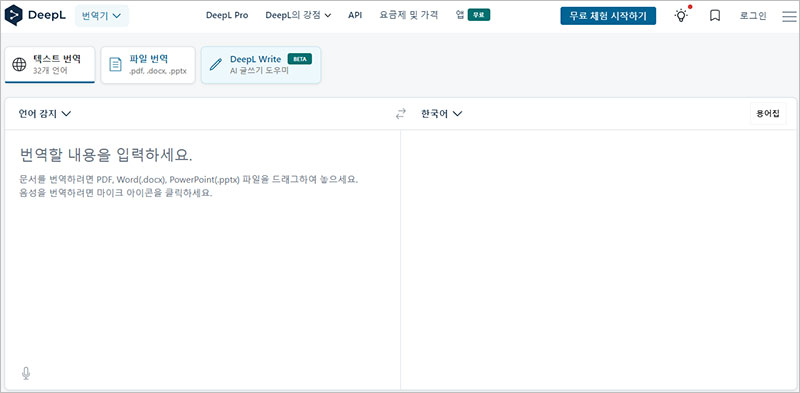The height and width of the screenshot is (393, 800).
Task: Switch to the DeepL Write tab
Action: [261, 65]
